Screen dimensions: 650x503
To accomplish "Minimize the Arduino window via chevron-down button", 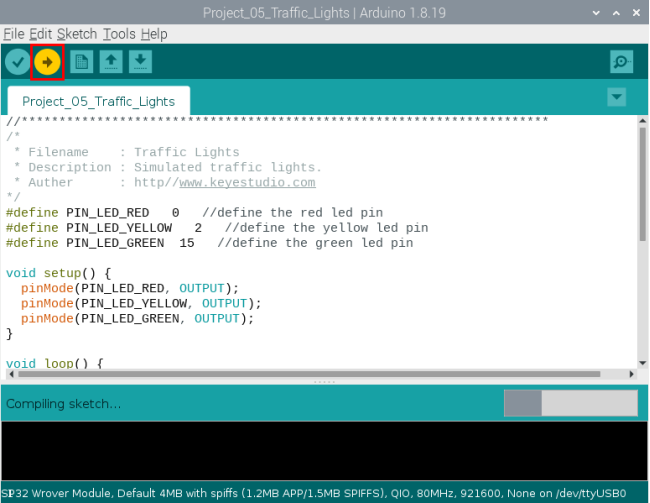I will click(x=596, y=13).
